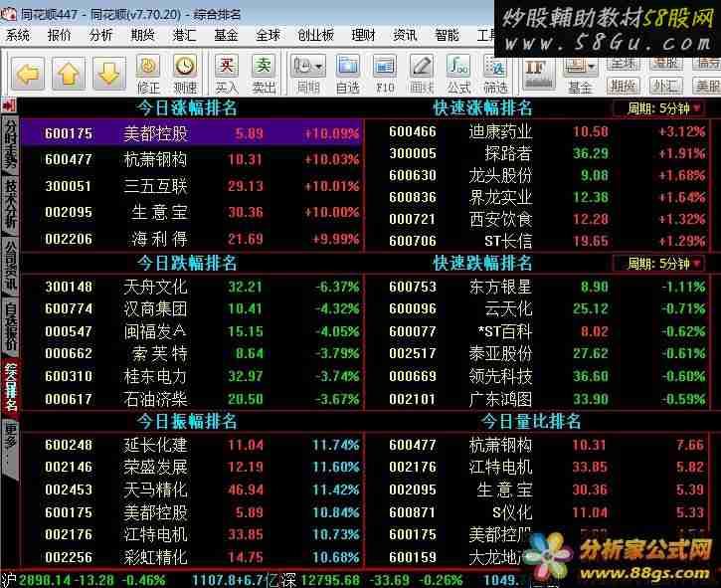Click the red icon above side tabs
This screenshot has width=721, height=588.
click(9, 105)
